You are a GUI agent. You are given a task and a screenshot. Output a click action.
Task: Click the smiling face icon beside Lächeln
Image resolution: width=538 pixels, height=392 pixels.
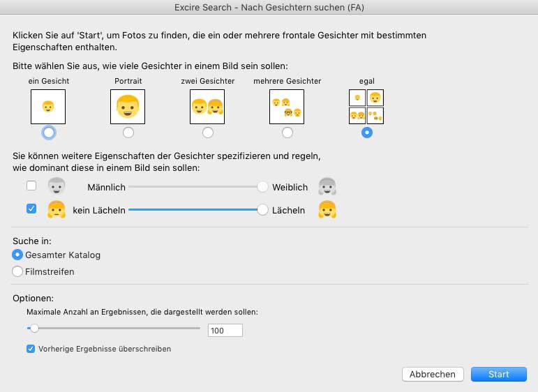coord(327,209)
